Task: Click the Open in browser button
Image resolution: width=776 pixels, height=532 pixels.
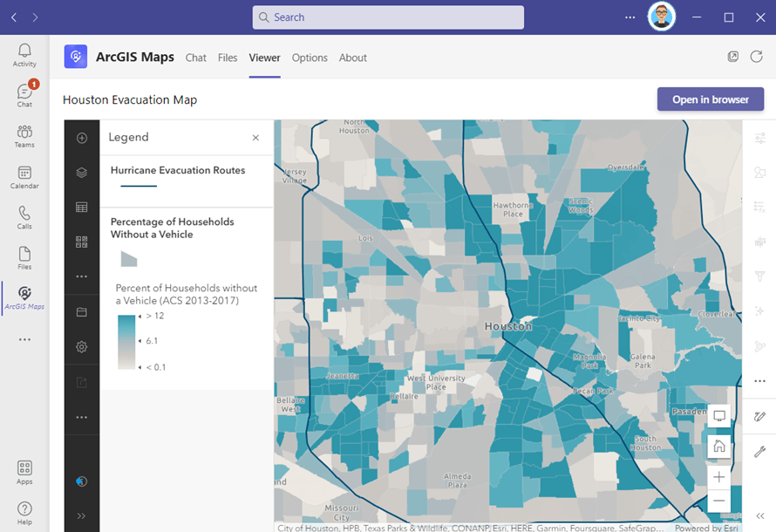Action: (710, 99)
